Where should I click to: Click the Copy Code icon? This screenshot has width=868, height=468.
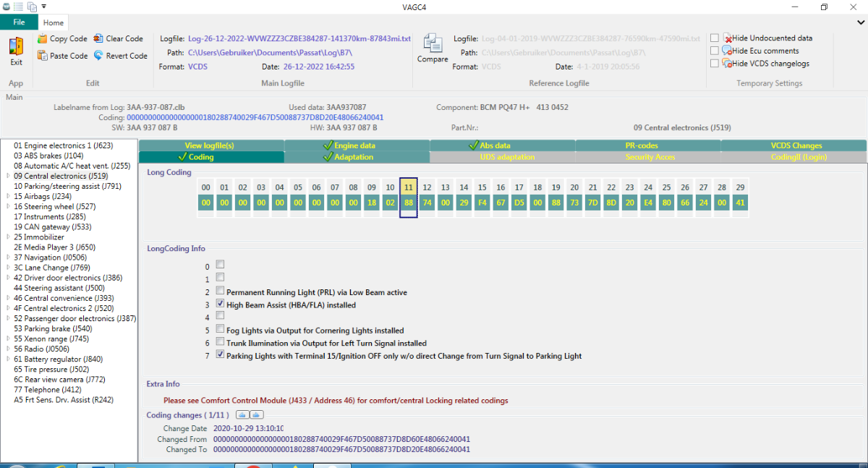click(43, 38)
